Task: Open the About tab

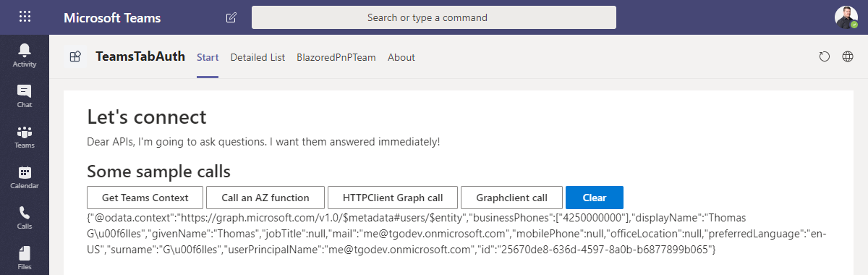Action: click(x=401, y=57)
